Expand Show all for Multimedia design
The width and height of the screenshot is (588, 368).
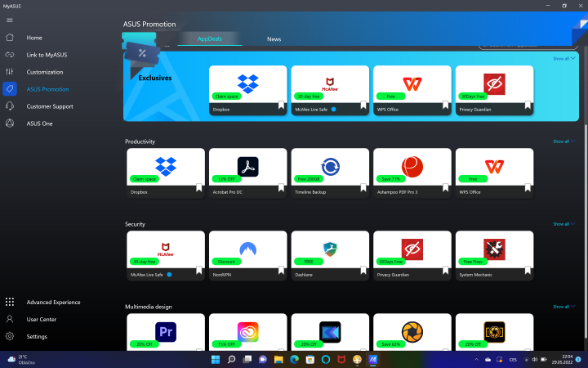(563, 307)
